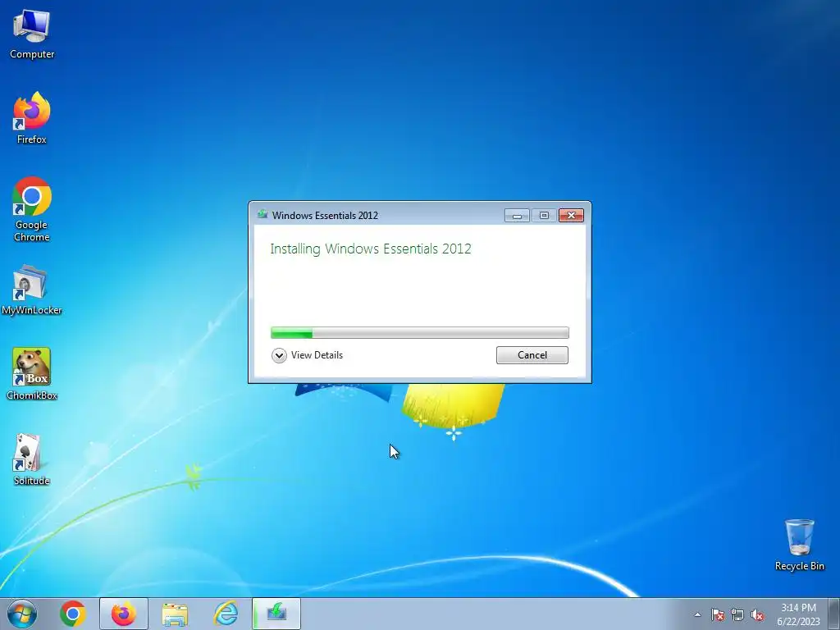Switch to Firefox in the taskbar
The height and width of the screenshot is (630, 840).
tap(124, 614)
